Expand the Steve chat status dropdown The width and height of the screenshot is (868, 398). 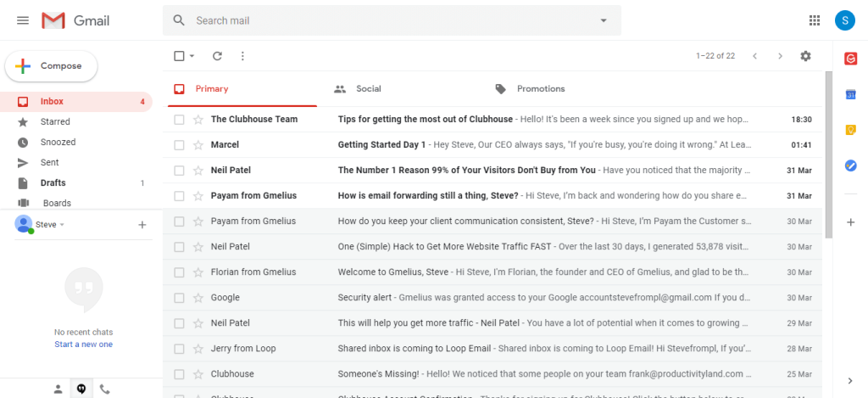(62, 225)
